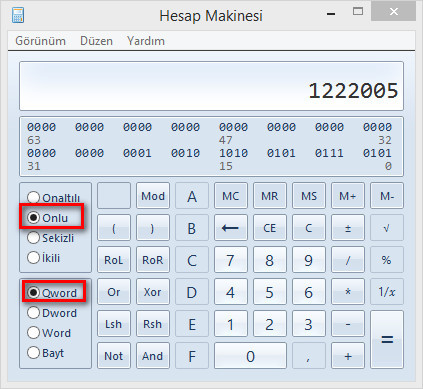
Task: Click the hex digit A button
Action: click(192, 196)
